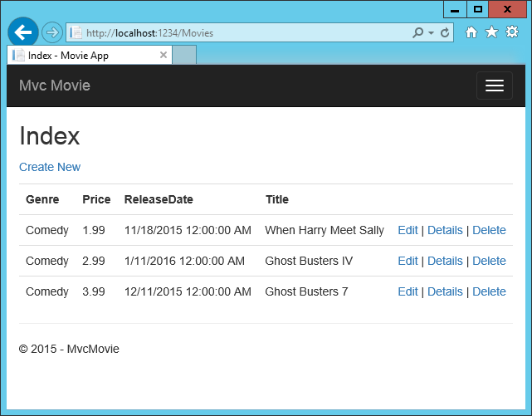Screen dimensions: 532x416
Task: Open Favorites with the star icon
Action: tap(491, 32)
